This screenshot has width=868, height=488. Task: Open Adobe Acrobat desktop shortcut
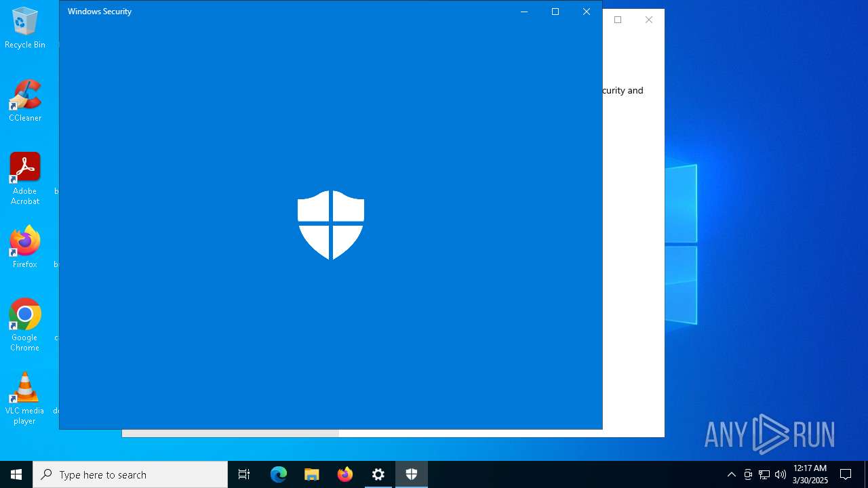pyautogui.click(x=25, y=179)
